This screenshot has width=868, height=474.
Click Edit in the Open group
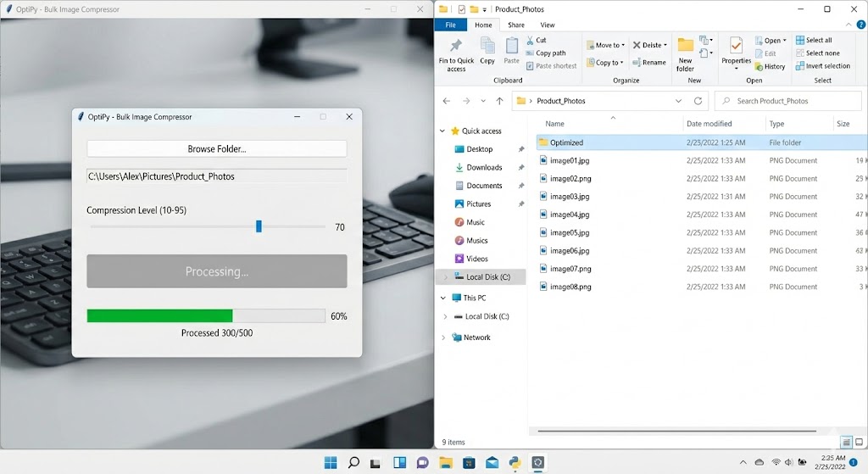click(x=765, y=53)
